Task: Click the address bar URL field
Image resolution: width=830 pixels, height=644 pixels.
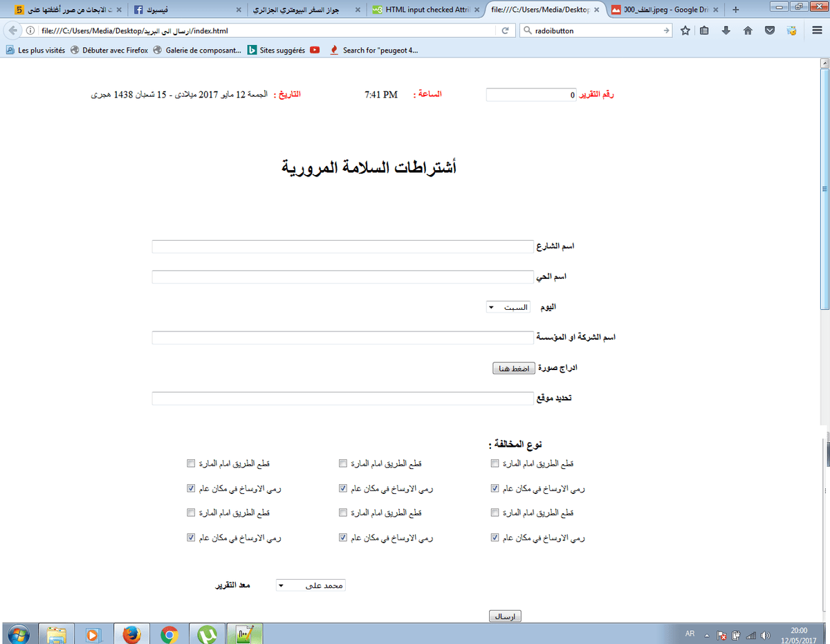Action: coord(266,31)
